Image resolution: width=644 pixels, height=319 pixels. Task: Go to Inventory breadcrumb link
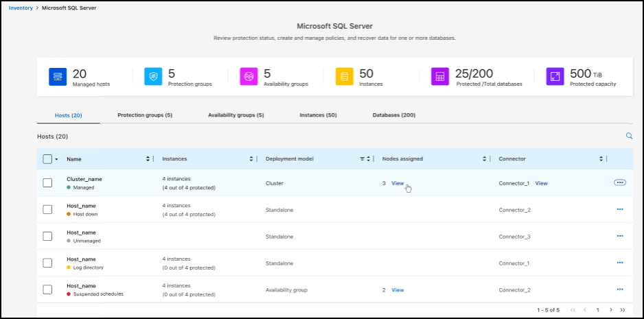point(21,8)
